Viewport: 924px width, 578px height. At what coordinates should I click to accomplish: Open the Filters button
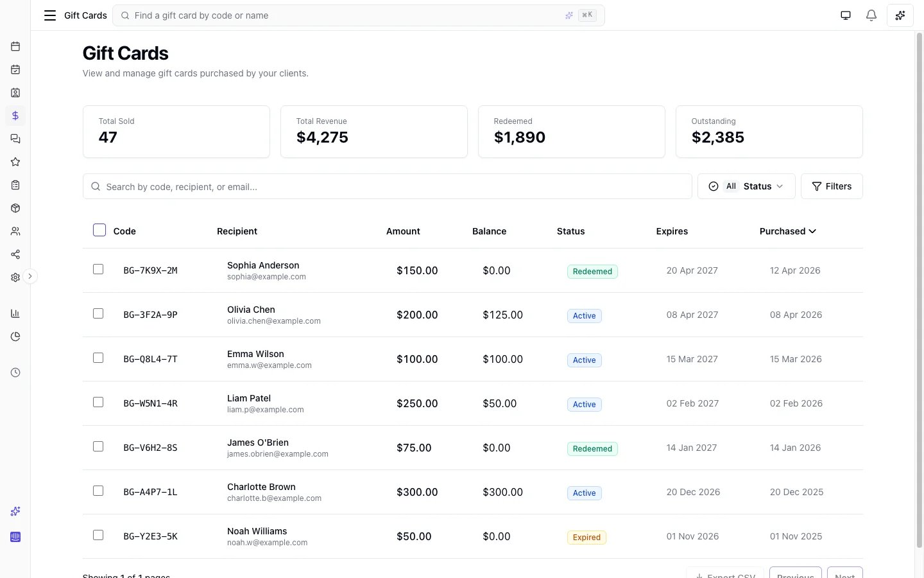[x=832, y=186]
